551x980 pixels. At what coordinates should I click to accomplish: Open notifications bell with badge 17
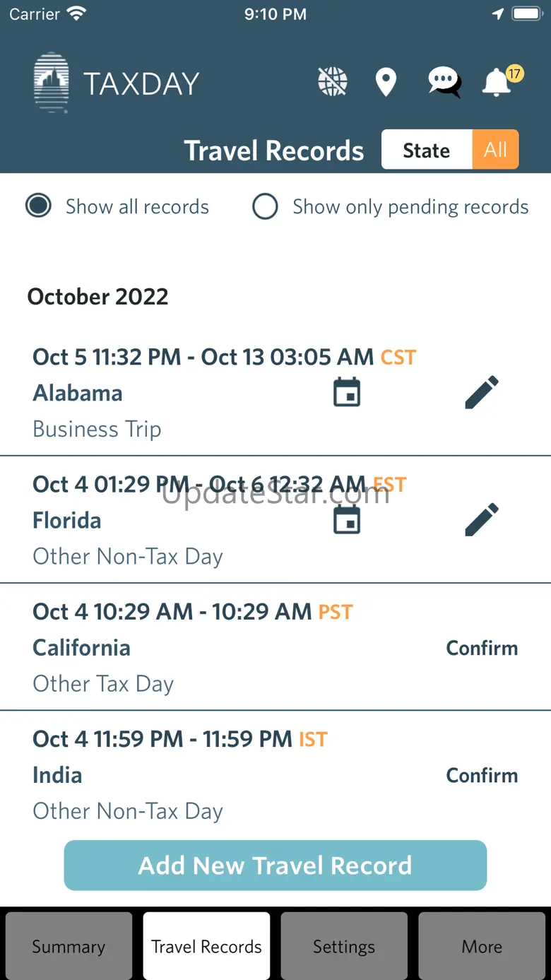[498, 83]
